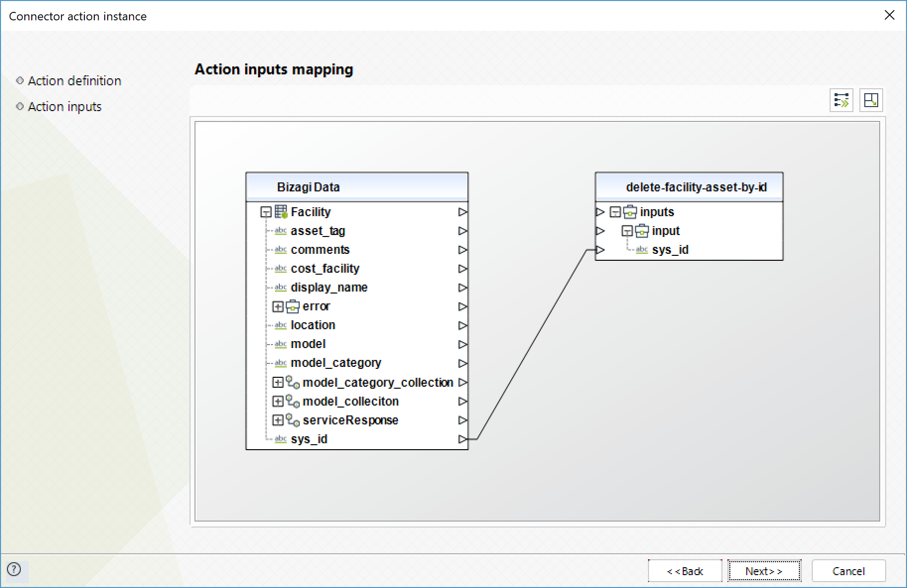Click the comments output connector arrow
907x588 pixels.
tap(462, 250)
